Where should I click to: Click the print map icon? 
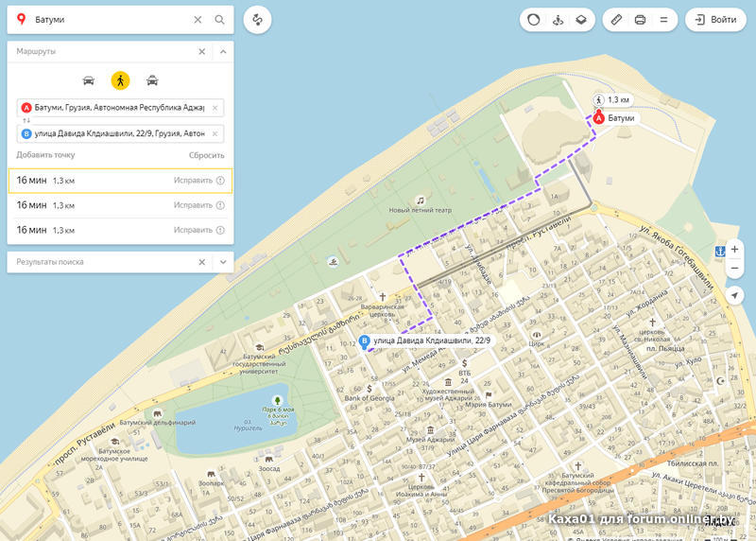click(x=640, y=20)
